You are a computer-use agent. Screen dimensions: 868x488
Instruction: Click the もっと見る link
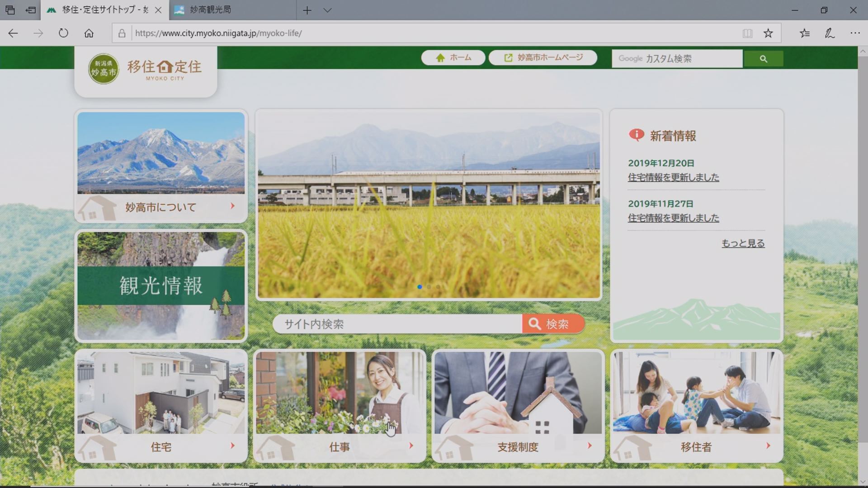click(743, 244)
